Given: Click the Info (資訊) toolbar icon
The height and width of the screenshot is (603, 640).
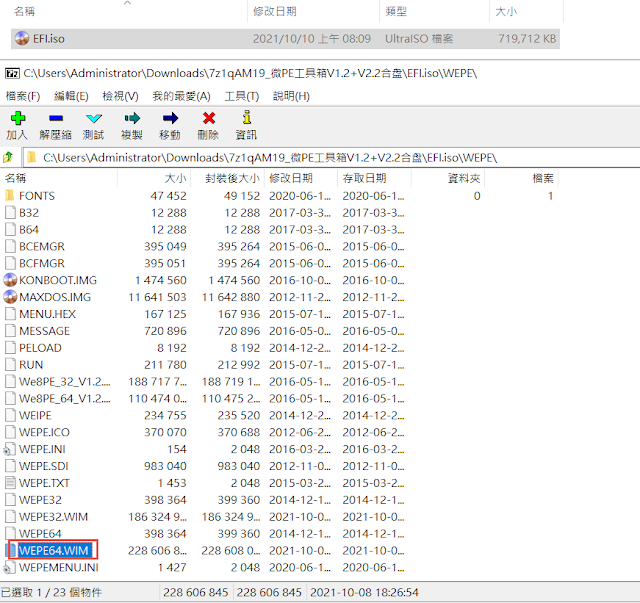Looking at the screenshot, I should (x=247, y=118).
